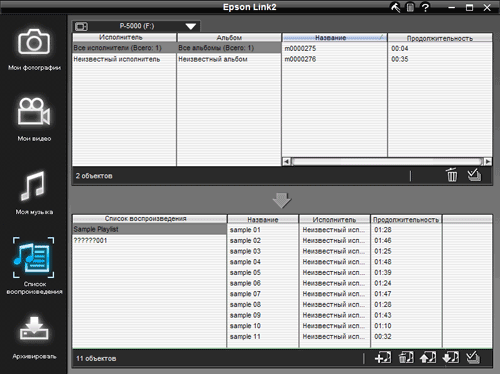The width and height of the screenshot is (500, 374).
Task: Open My Photos section (camera icon)
Action: pos(34,42)
